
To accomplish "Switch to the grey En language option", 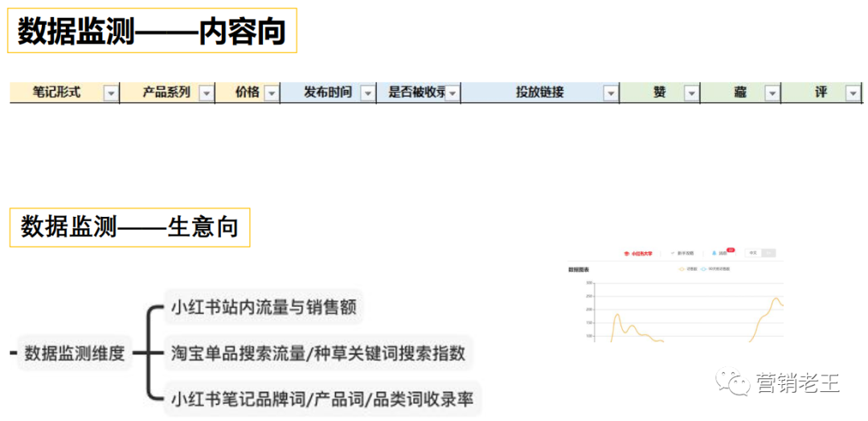I will pyautogui.click(x=768, y=253).
